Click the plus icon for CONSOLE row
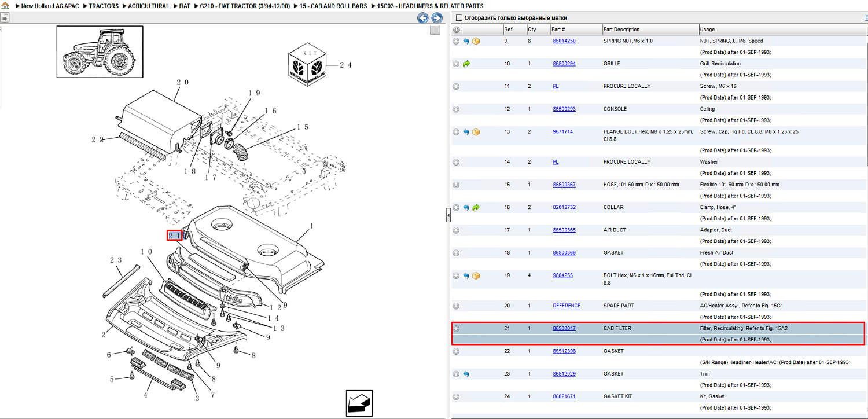 click(456, 109)
